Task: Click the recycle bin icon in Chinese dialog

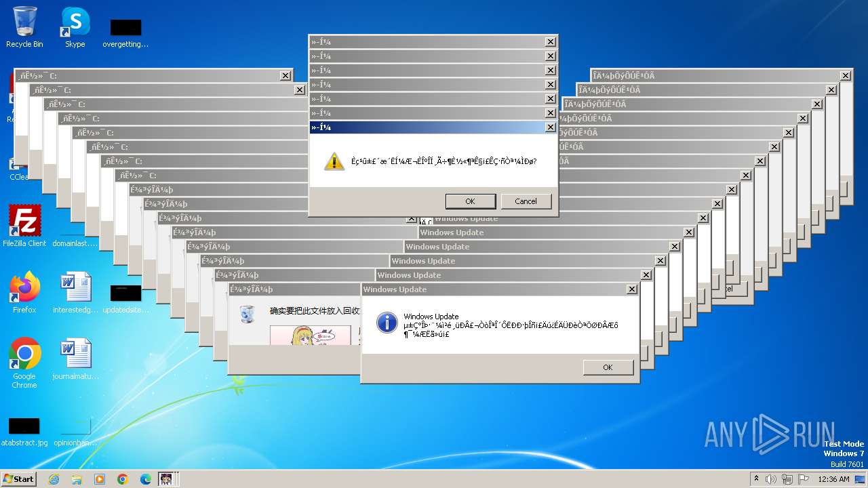Action: point(248,314)
